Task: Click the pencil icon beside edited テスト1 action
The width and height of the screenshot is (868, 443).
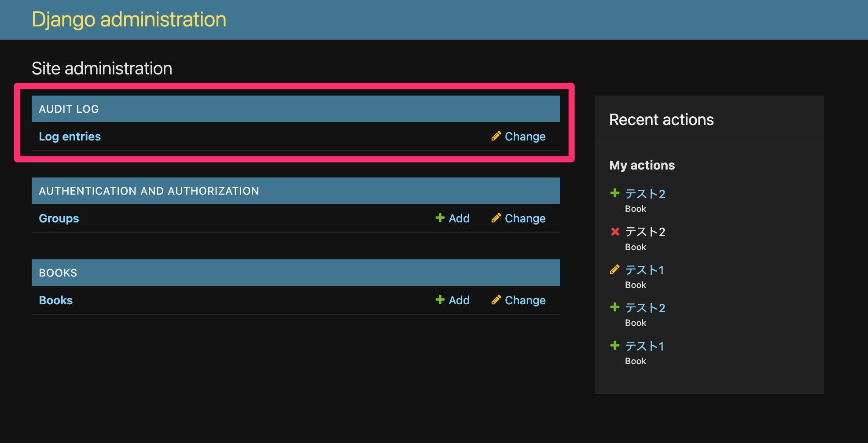Action: point(614,270)
